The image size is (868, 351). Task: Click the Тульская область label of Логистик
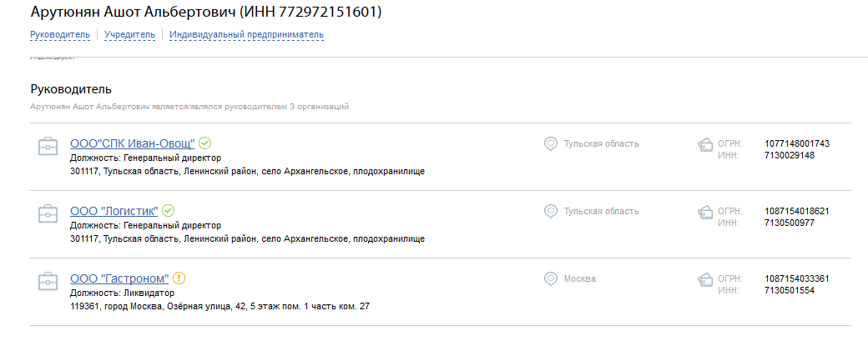point(601,211)
